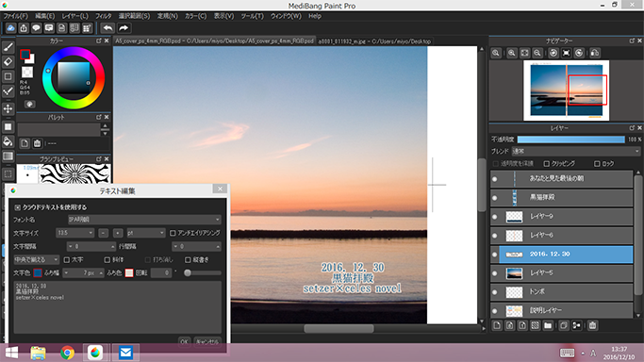The height and width of the screenshot is (362, 644).
Task: Reset rotation in the navigator
Action: coord(567,53)
